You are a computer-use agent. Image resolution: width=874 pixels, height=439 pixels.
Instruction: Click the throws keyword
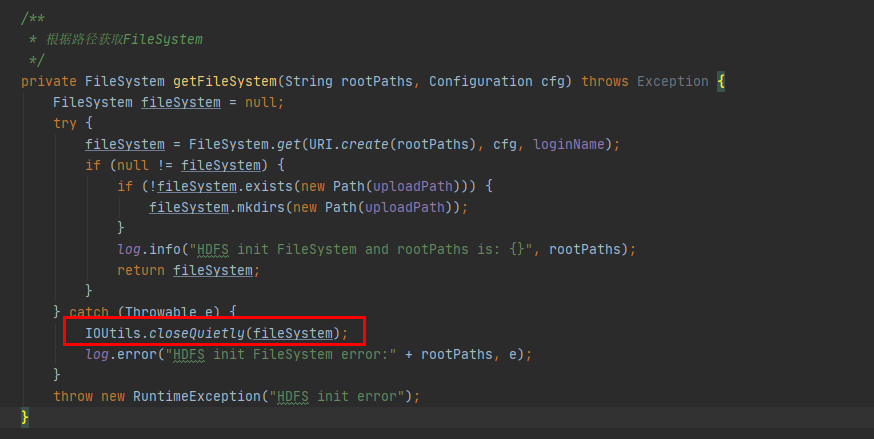pyautogui.click(x=605, y=81)
